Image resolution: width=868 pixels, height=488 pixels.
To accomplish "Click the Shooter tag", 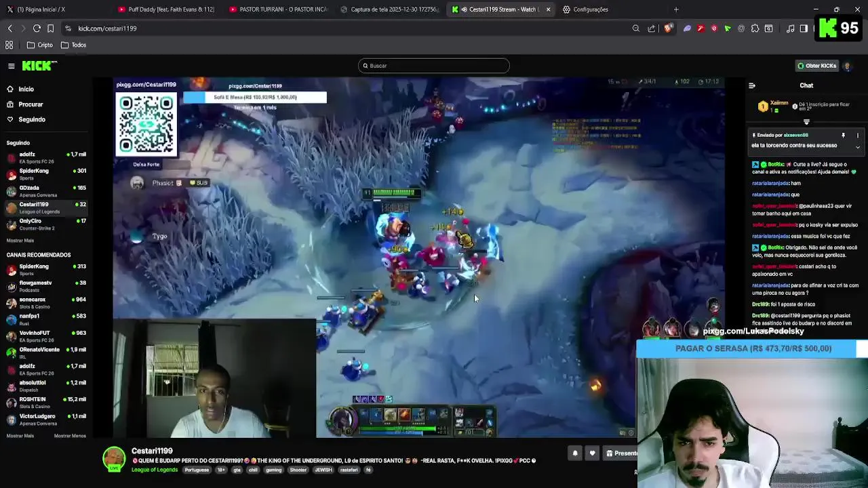I will [x=298, y=470].
